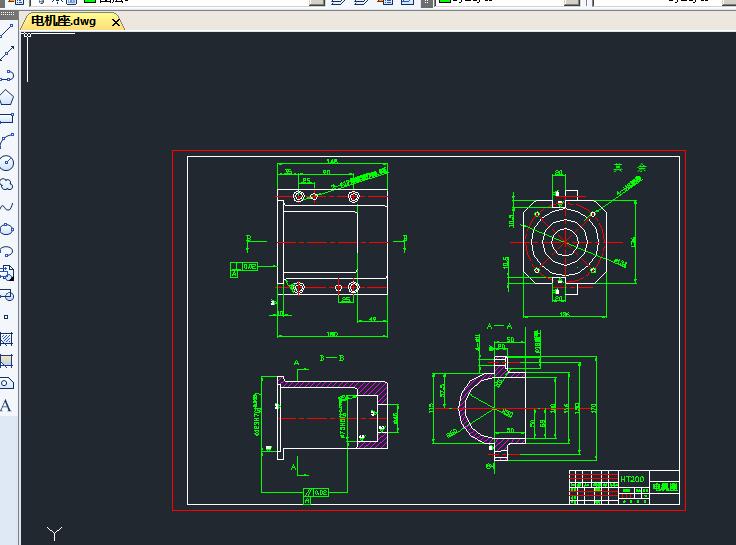
Task: Select the Construction Line tool
Action: coord(7,53)
